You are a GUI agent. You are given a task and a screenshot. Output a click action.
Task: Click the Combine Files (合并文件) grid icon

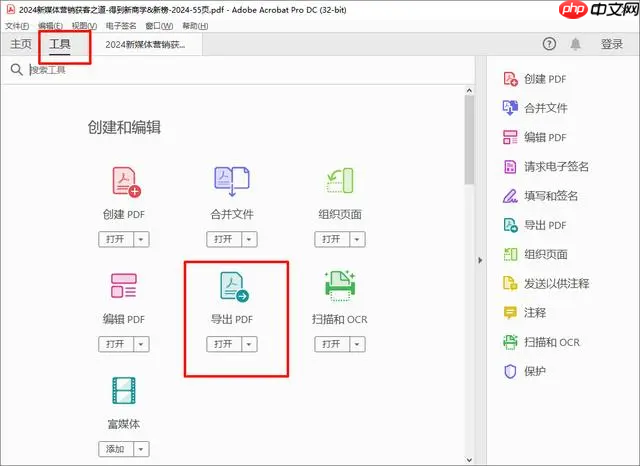pos(232,181)
